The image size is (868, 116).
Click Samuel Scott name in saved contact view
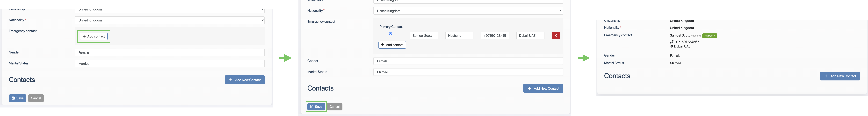point(679,36)
